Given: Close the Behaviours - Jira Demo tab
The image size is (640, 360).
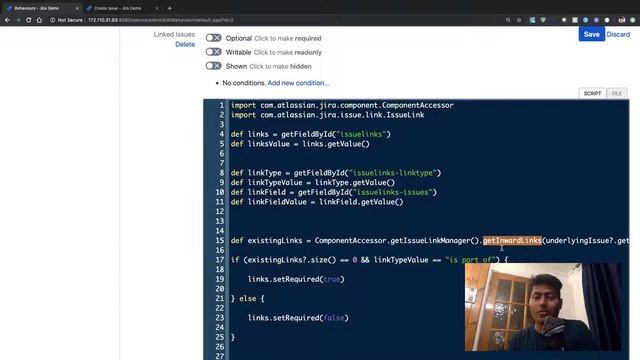Looking at the screenshot, I should point(77,8).
